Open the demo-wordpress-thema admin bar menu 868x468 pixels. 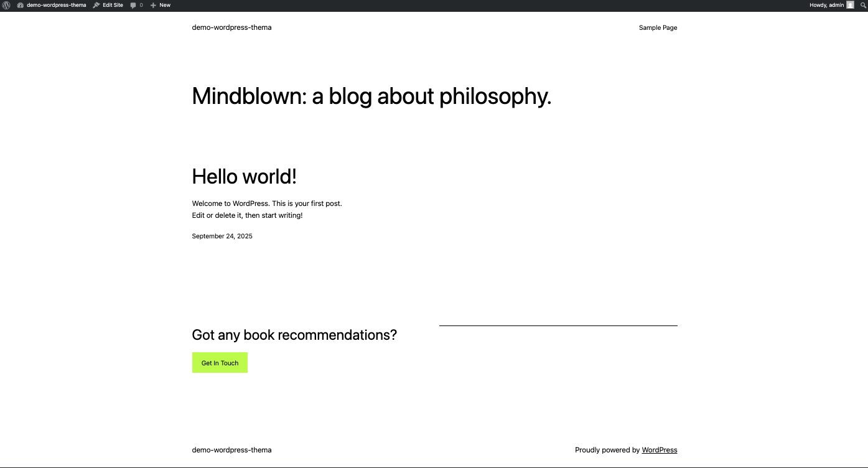[x=56, y=5]
